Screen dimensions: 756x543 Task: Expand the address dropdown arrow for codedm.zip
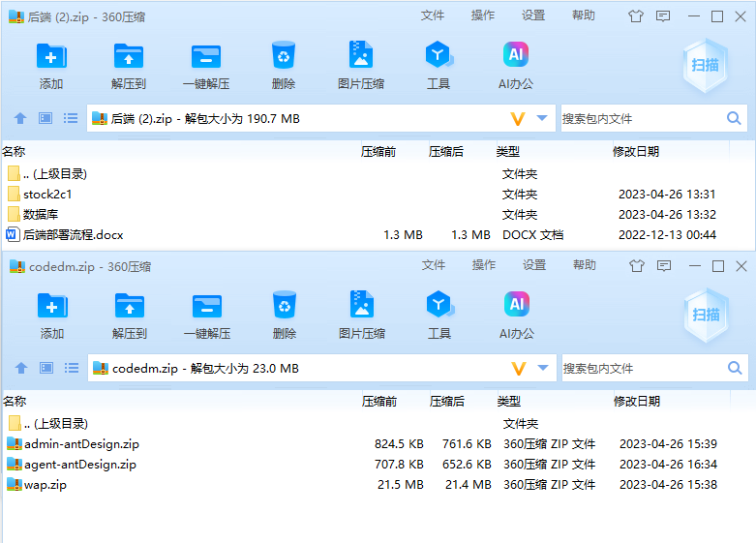click(x=543, y=368)
